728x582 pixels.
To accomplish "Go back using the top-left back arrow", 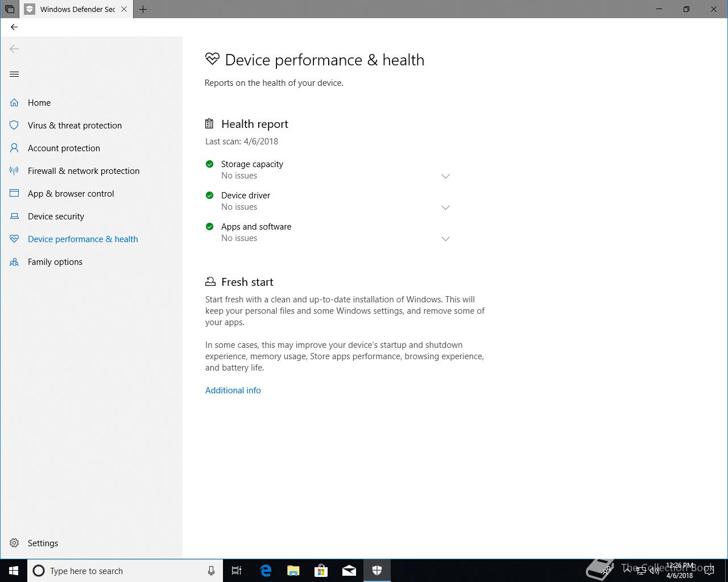I will [x=14, y=27].
